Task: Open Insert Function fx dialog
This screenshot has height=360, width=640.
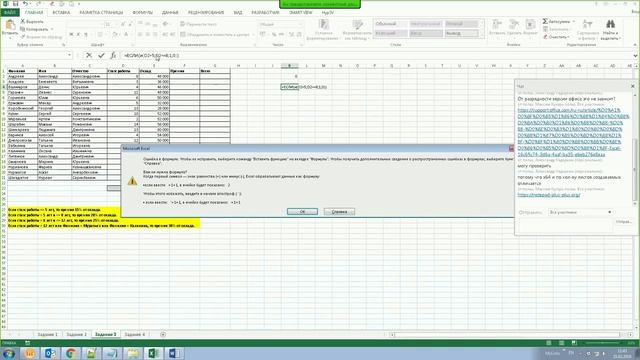Action: [x=113, y=56]
